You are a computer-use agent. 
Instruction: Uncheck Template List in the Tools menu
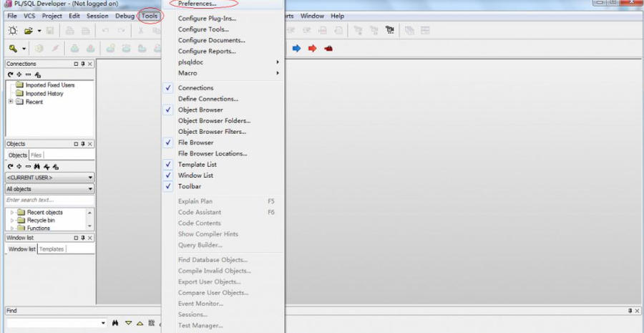click(168, 165)
